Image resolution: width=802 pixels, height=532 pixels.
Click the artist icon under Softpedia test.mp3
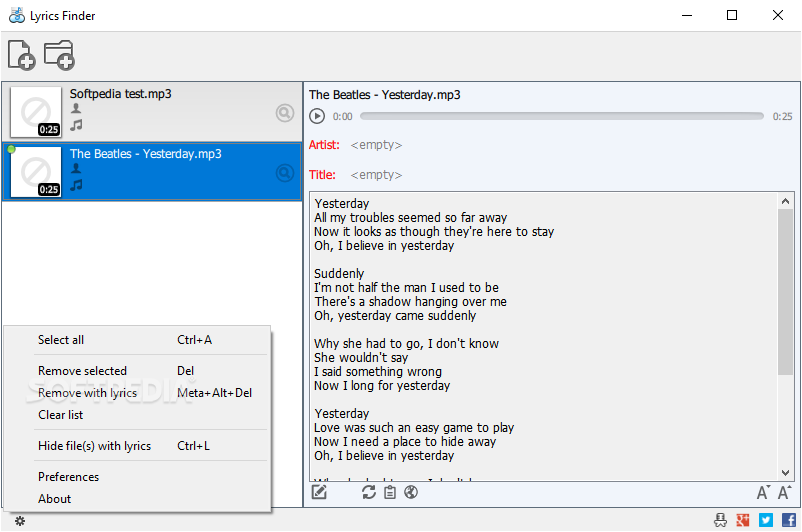tap(76, 108)
